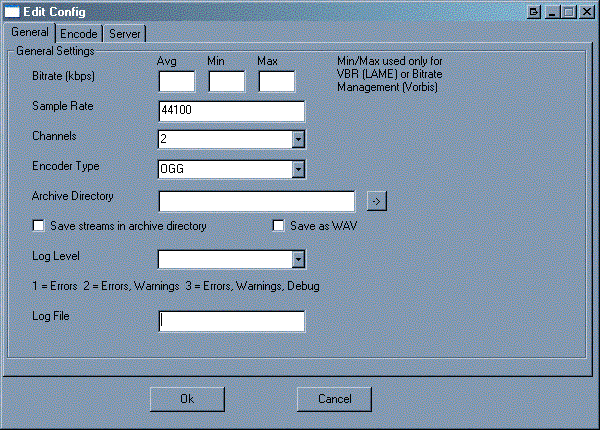Select the General tab
The image size is (600, 430).
tap(30, 33)
